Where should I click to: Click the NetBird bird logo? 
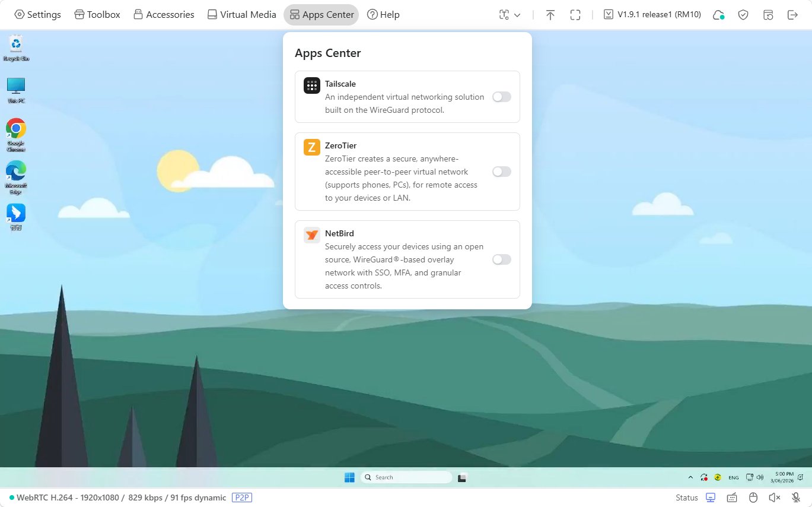pos(312,235)
